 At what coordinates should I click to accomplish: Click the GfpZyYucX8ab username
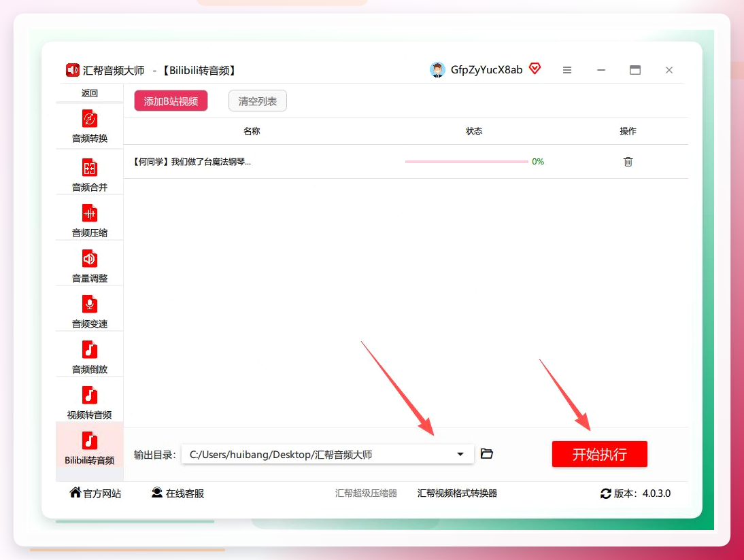tap(486, 70)
